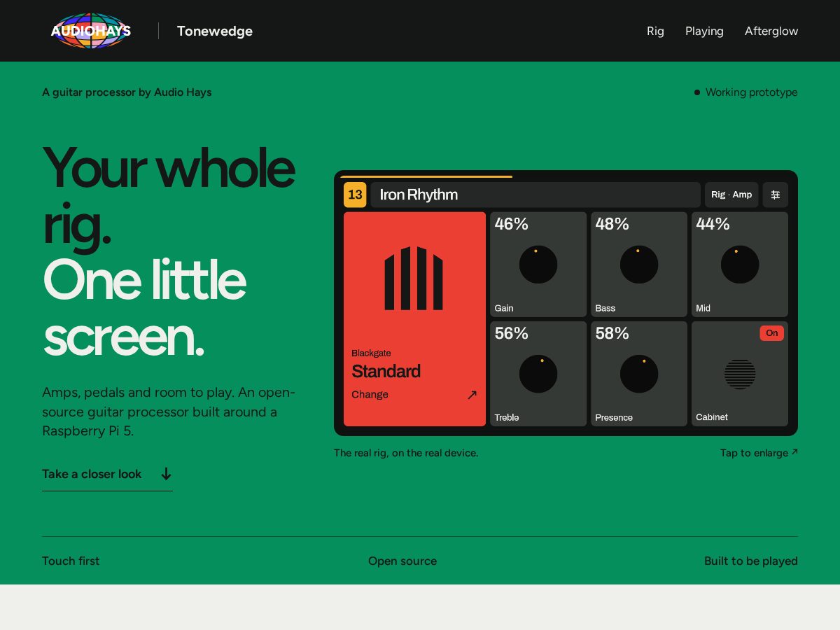Click the amp stripes icon on red card
840x630 pixels.
(414, 278)
